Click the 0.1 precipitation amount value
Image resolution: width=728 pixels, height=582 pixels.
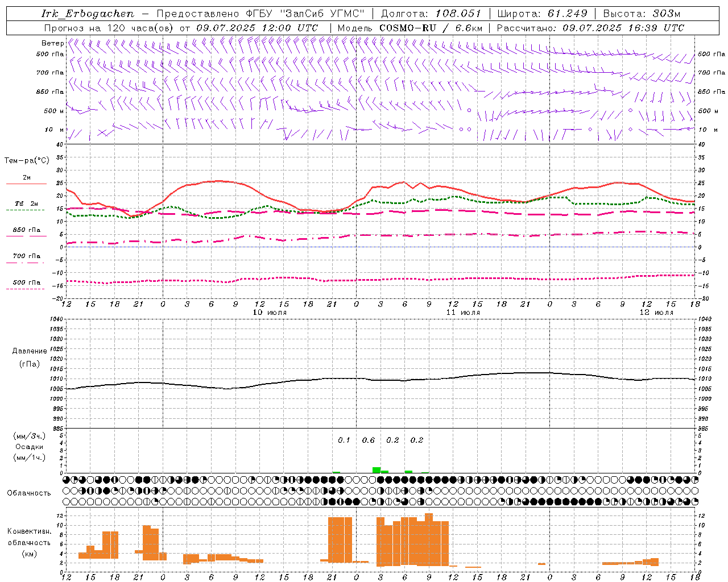344,440
